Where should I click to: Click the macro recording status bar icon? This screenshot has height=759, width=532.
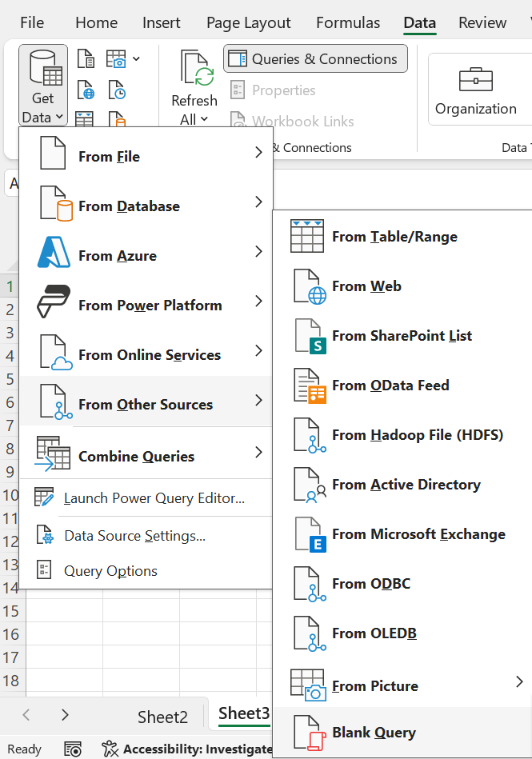73,749
